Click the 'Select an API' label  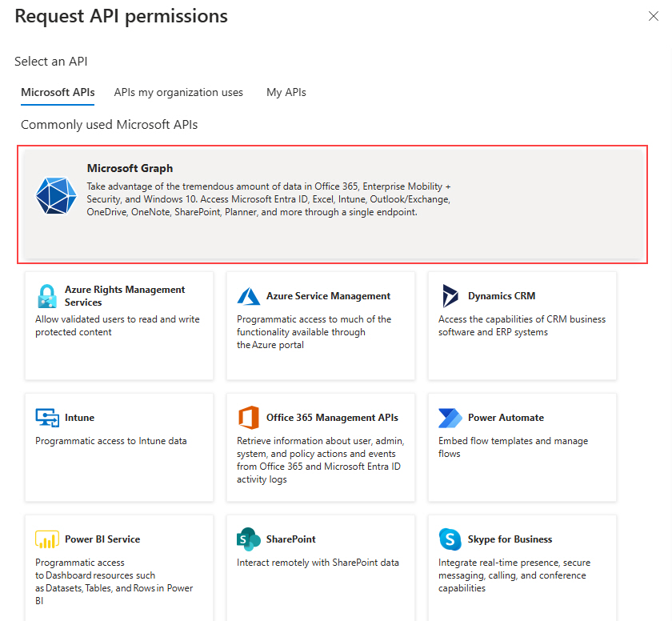pyautogui.click(x=51, y=62)
